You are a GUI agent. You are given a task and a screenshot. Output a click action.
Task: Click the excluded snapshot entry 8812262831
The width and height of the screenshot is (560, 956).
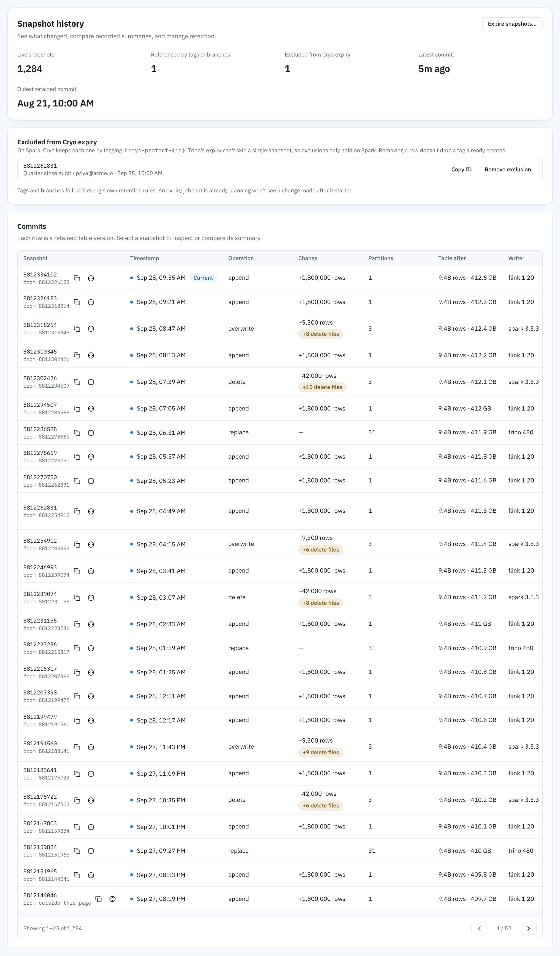click(x=280, y=170)
